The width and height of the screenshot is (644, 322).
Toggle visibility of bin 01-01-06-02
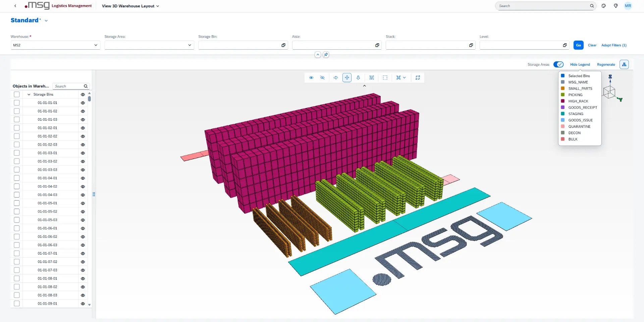(83, 237)
